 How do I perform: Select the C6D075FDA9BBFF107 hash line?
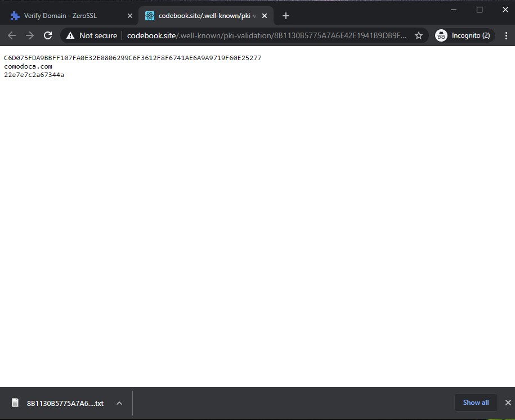pyautogui.click(x=133, y=58)
